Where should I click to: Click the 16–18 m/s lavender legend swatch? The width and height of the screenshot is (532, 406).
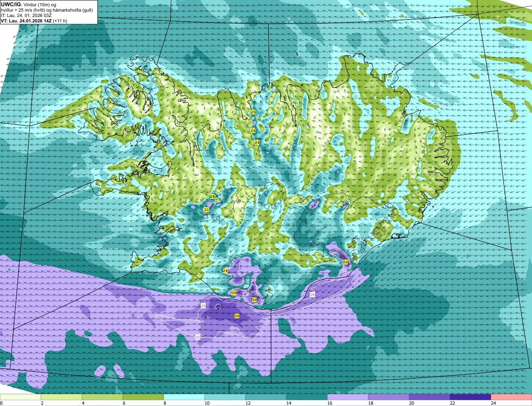pyautogui.click(x=348, y=397)
